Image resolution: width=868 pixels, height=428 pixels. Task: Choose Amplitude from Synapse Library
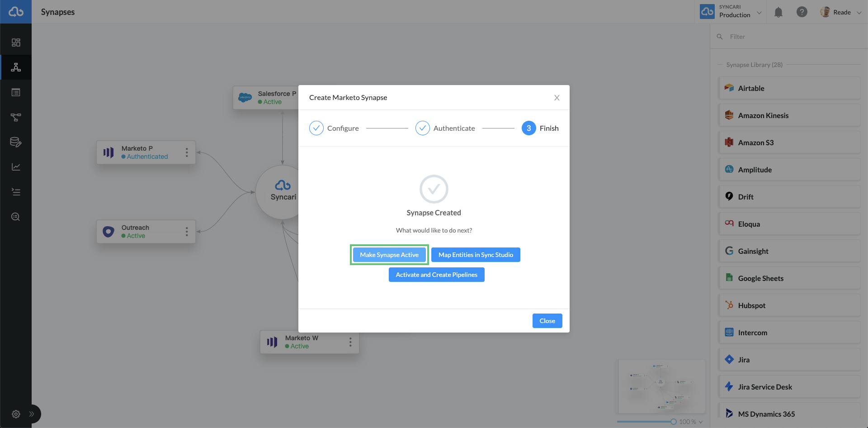(789, 170)
